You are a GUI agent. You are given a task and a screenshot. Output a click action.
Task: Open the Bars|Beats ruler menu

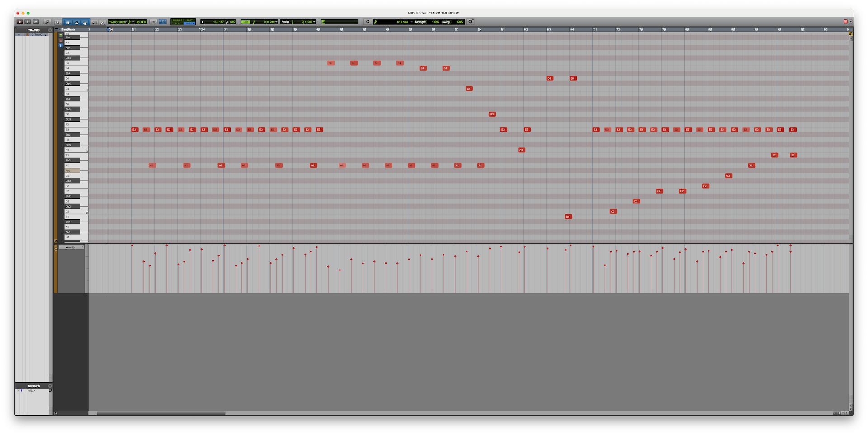pos(60,30)
